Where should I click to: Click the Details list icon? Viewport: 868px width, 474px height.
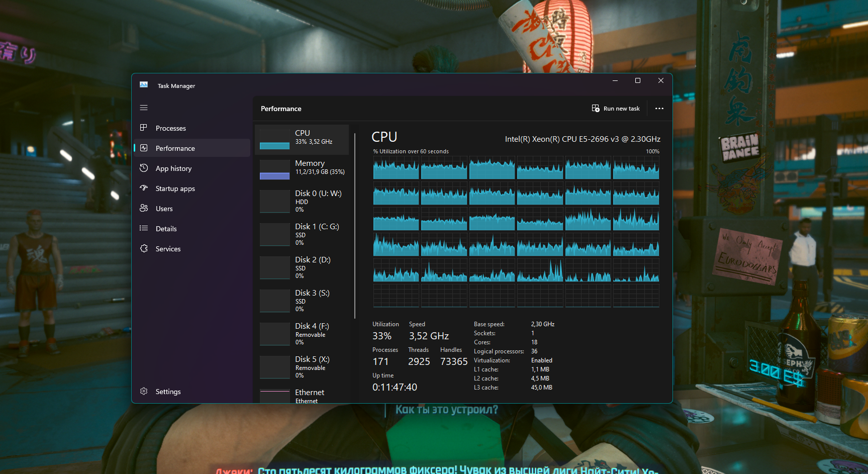click(x=144, y=228)
